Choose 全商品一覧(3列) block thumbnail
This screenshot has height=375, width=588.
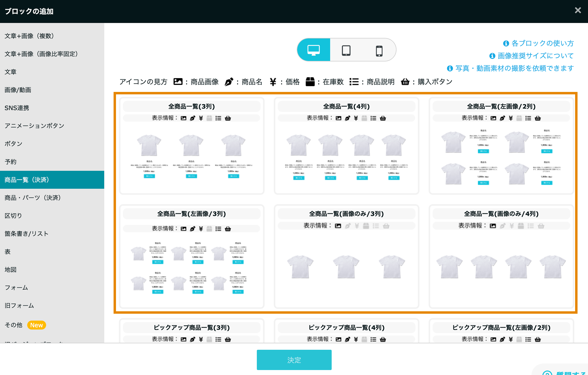(192, 146)
